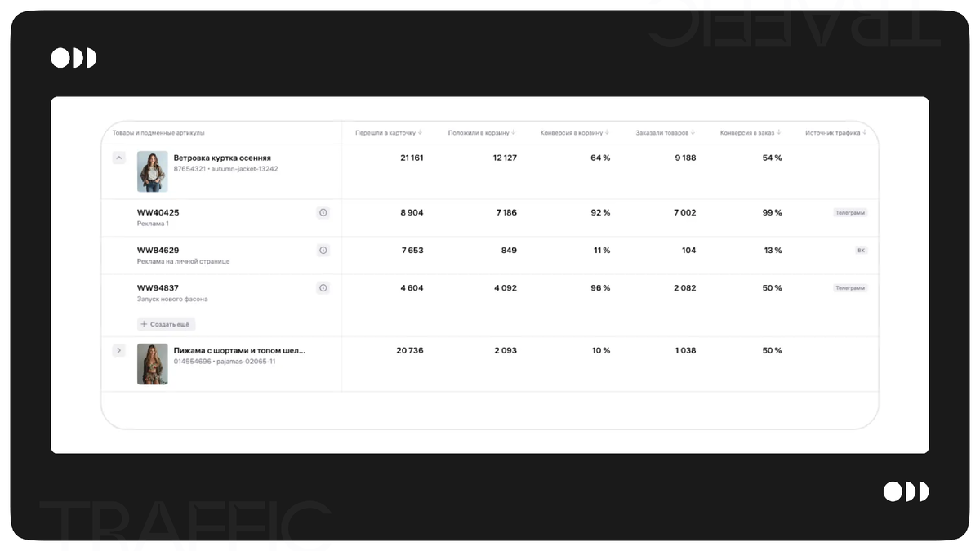Select value 104 ordered items

689,250
